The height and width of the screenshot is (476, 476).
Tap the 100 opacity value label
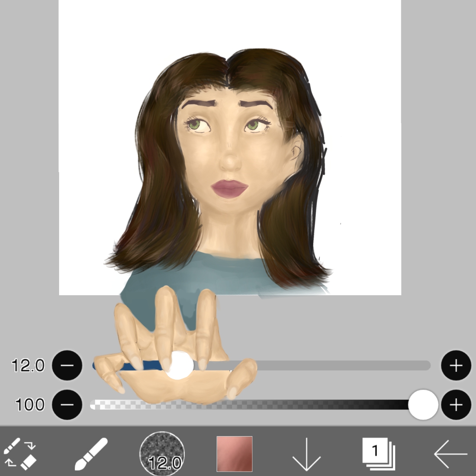[x=29, y=404]
